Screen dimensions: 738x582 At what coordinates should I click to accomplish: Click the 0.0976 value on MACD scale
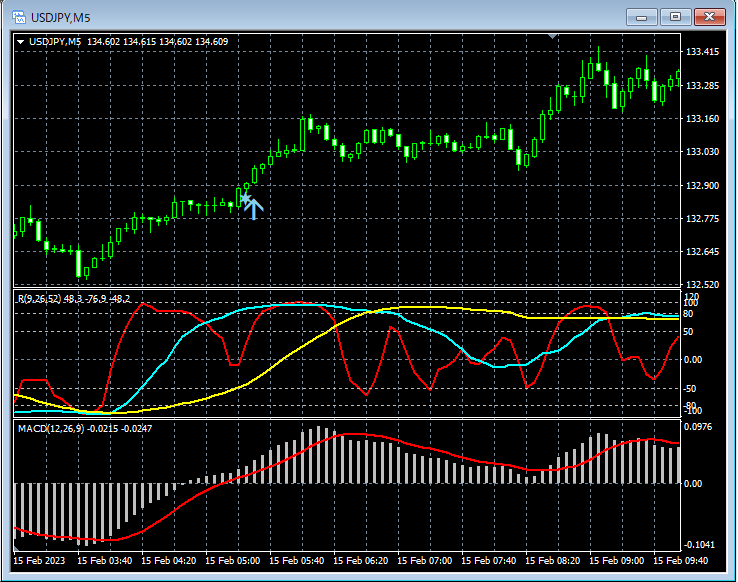[700, 427]
